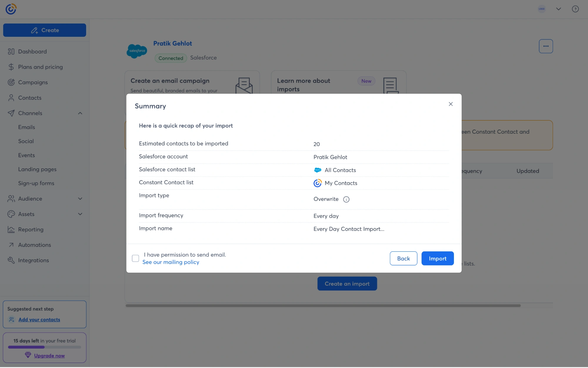Expand the Audience section
This screenshot has height=368, width=588.
coord(80,199)
